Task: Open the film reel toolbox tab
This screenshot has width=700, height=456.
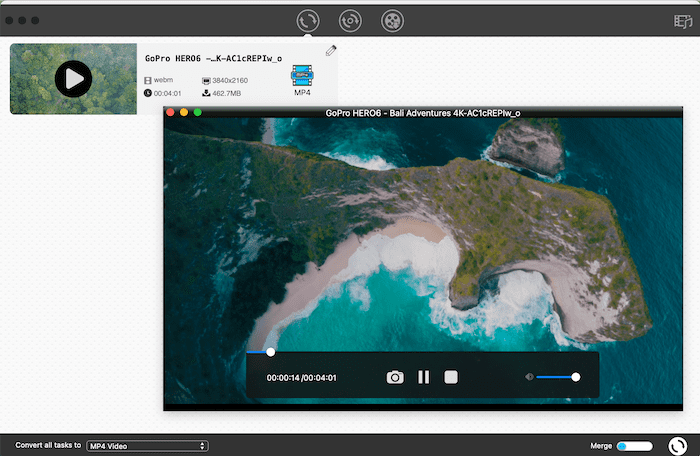Action: point(393,20)
